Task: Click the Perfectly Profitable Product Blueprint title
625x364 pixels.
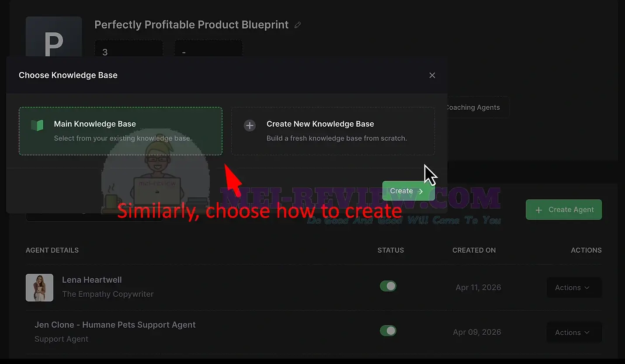Action: click(191, 25)
